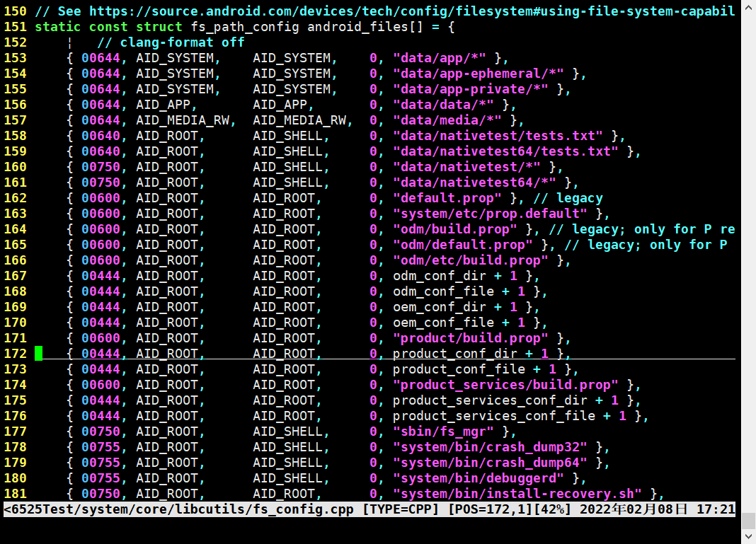
Task: Click line number 181
Action: point(16,493)
